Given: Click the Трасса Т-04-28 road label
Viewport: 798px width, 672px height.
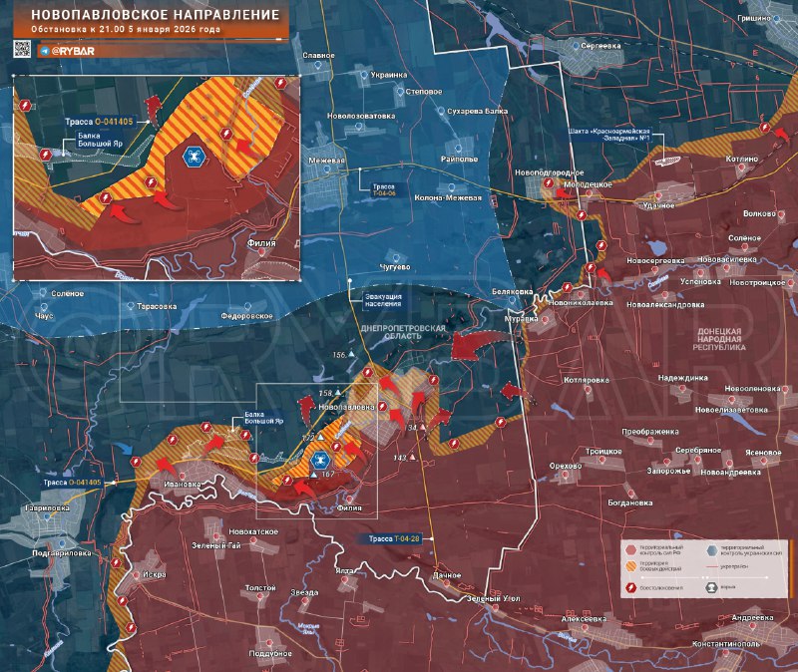Looking at the screenshot, I should pyautogui.click(x=393, y=539).
